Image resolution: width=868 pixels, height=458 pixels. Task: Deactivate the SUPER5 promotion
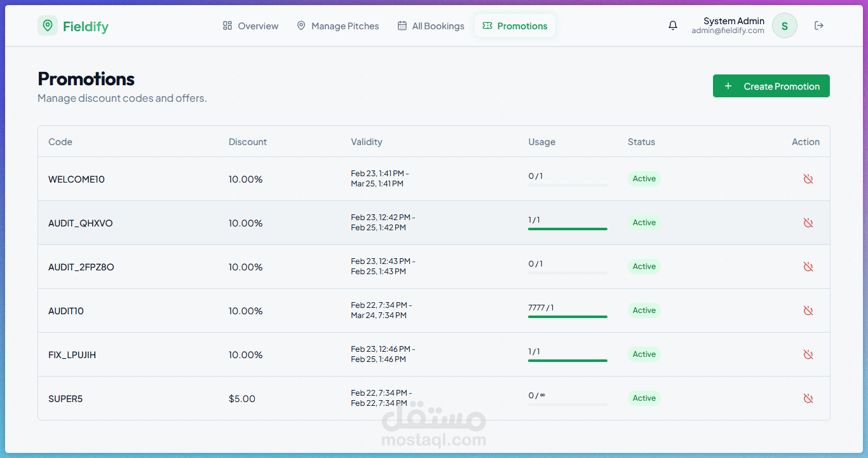(x=808, y=399)
